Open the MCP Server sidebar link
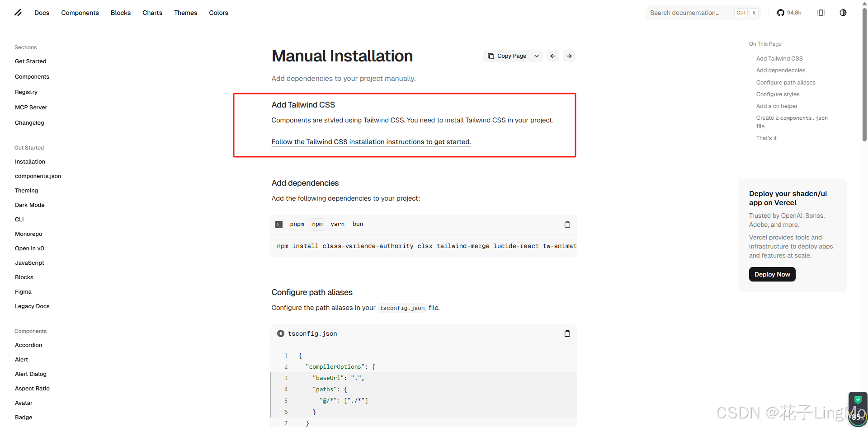 [31, 108]
